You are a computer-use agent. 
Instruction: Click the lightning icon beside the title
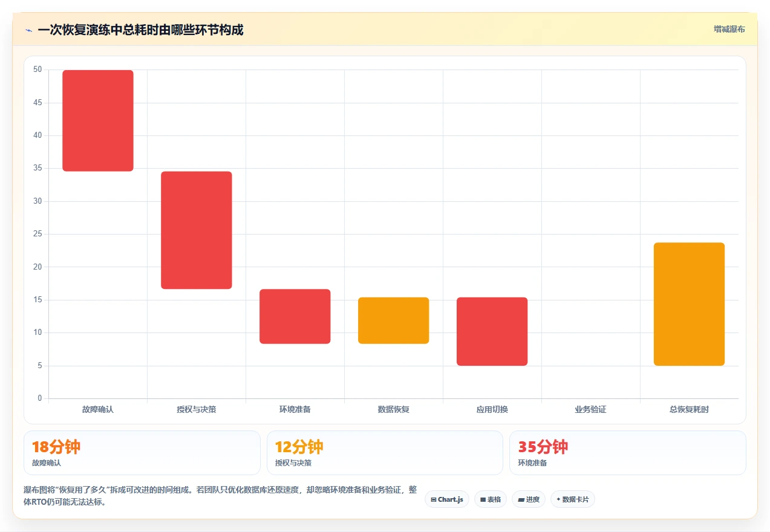tap(28, 30)
